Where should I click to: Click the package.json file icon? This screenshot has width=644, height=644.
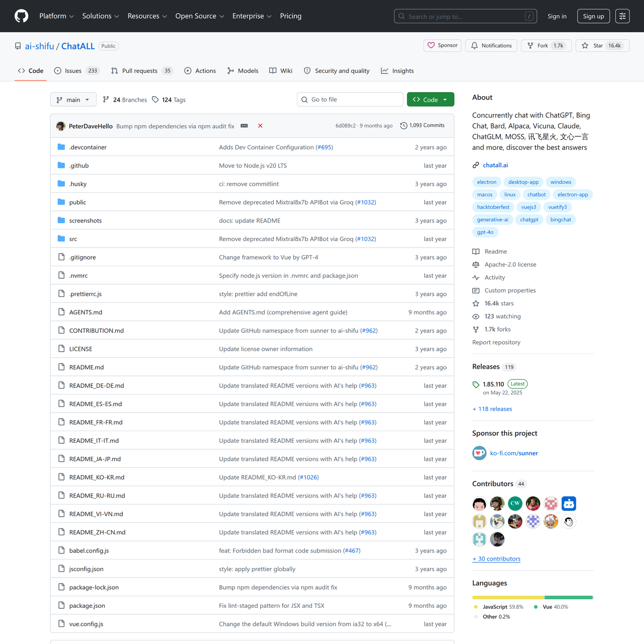61,605
